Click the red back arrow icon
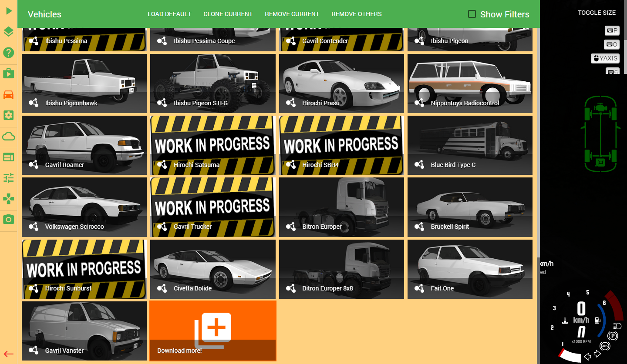Viewport: 627px width, 364px height. click(9, 354)
